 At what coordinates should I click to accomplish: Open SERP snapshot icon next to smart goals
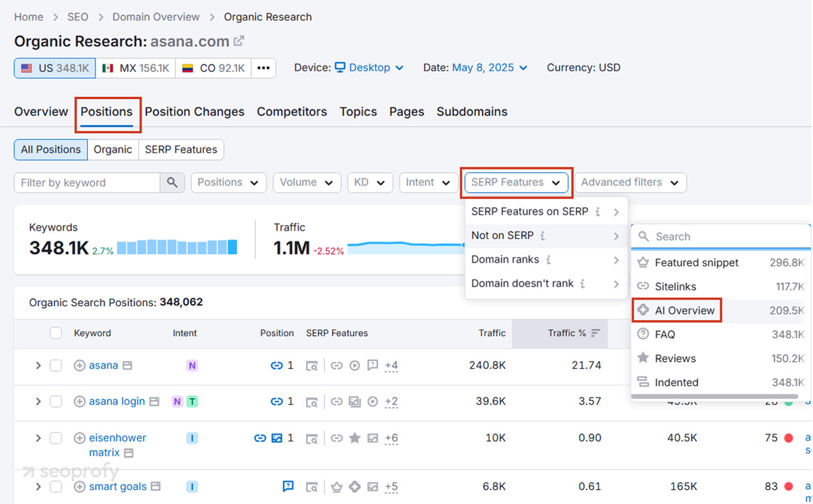click(x=155, y=487)
